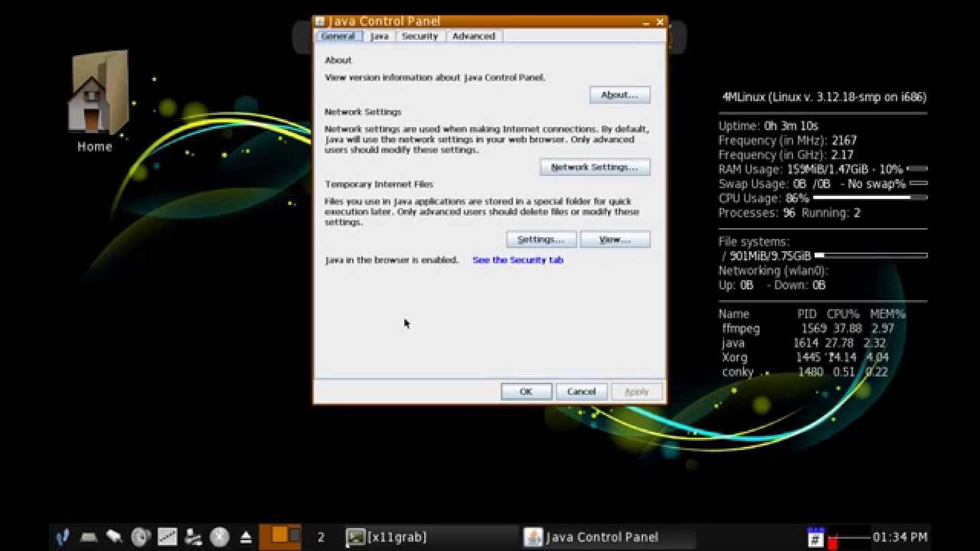Screen dimensions: 980x551
Task: Click Cancel in Java Control Panel
Action: [x=581, y=391]
